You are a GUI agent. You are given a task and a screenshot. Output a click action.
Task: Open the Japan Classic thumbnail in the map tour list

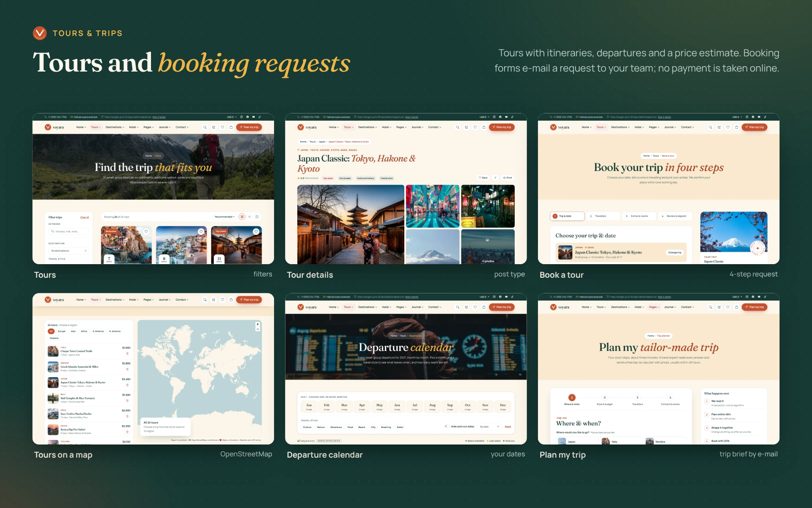tap(53, 382)
